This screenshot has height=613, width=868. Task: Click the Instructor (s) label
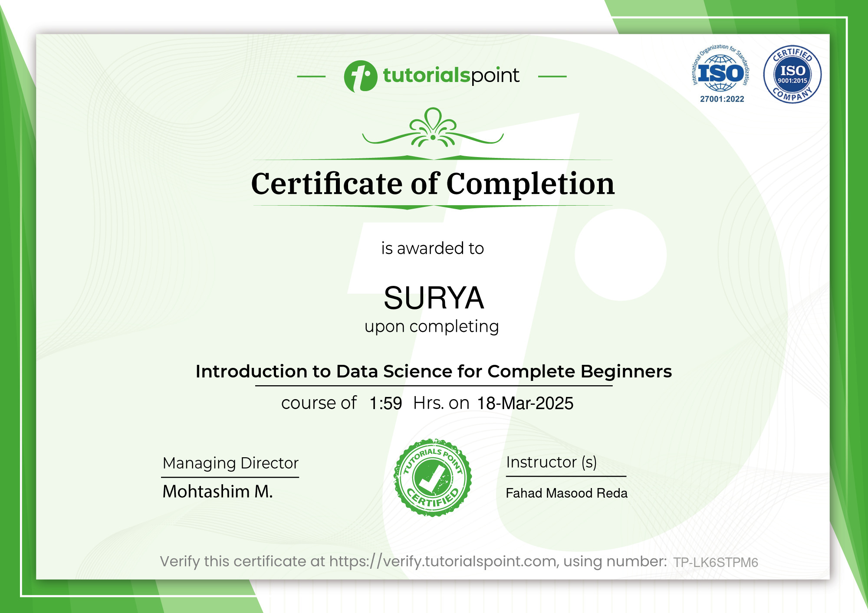[x=552, y=462]
